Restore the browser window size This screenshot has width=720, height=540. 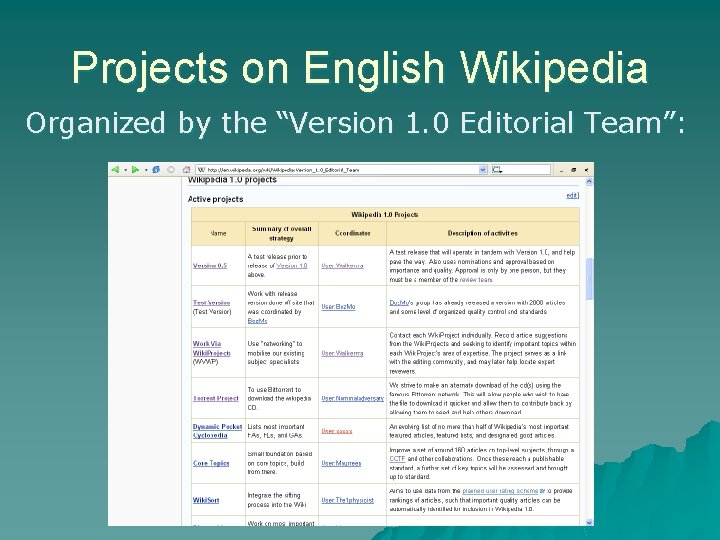[x=574, y=170]
